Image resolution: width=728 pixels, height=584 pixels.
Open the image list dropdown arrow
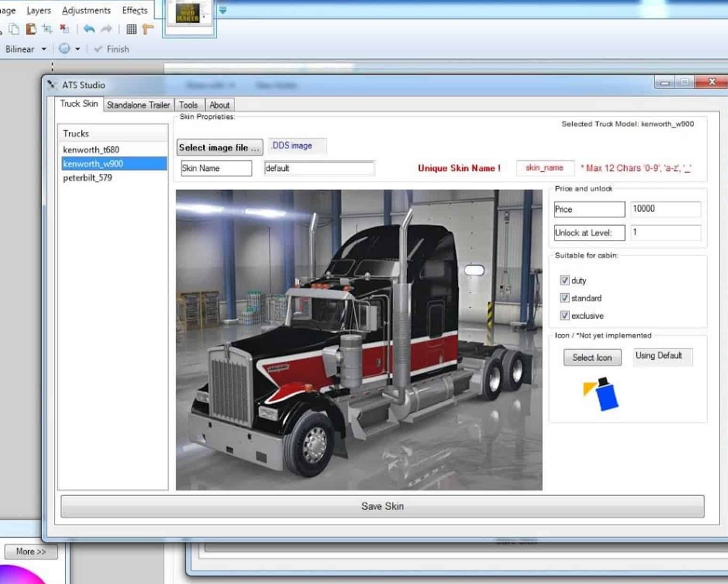[x=223, y=10]
